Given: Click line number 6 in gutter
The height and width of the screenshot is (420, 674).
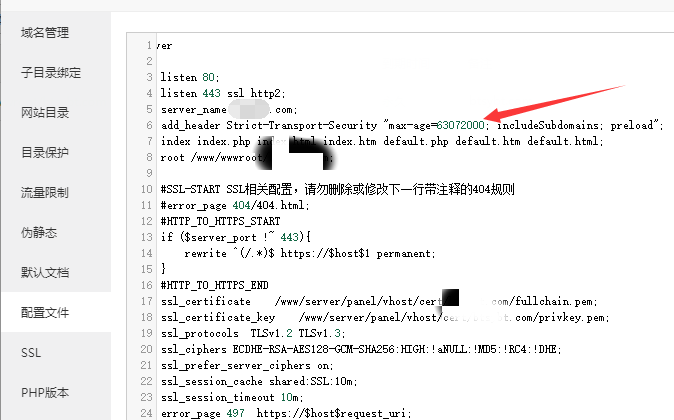Looking at the screenshot, I should pos(149,125).
